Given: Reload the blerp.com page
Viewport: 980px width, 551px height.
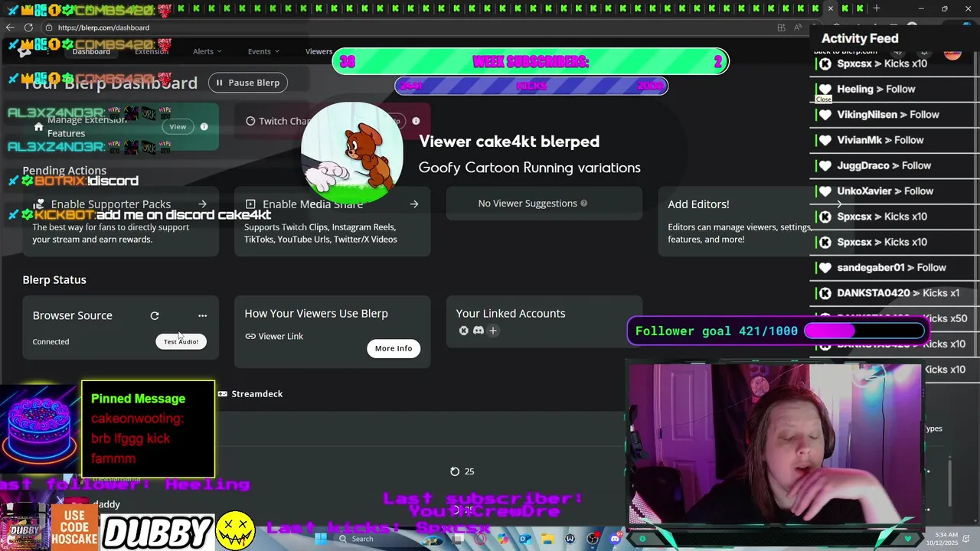Looking at the screenshot, I should pyautogui.click(x=28, y=28).
